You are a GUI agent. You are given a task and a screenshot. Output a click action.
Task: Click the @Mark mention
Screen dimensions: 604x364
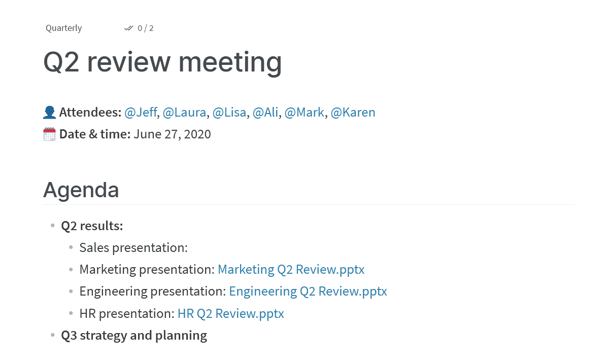[304, 113]
